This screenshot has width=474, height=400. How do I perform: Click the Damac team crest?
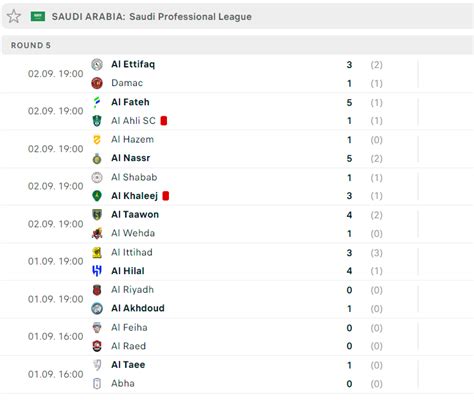tap(97, 83)
